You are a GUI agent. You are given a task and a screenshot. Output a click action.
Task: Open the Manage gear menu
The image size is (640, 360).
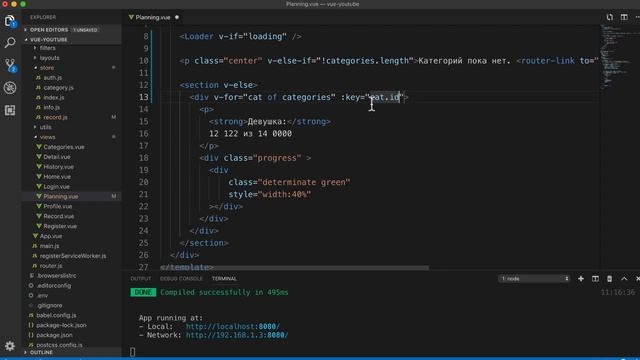(x=10, y=346)
